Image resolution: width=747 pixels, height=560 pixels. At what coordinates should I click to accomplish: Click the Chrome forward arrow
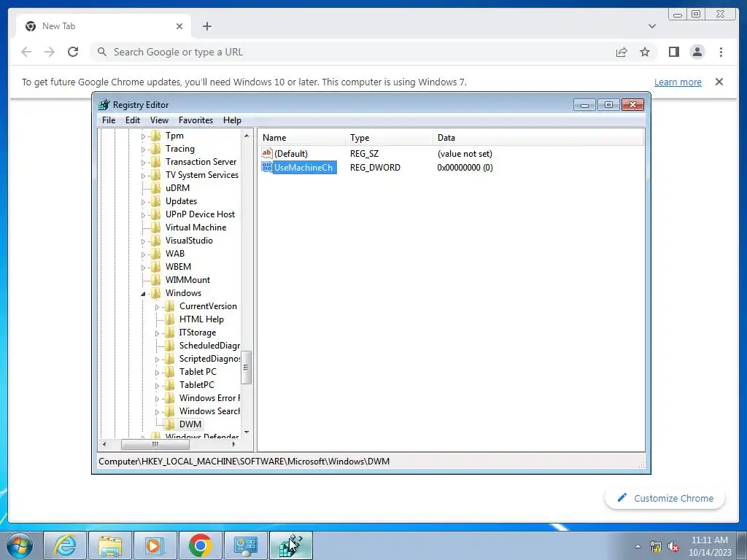click(x=50, y=52)
